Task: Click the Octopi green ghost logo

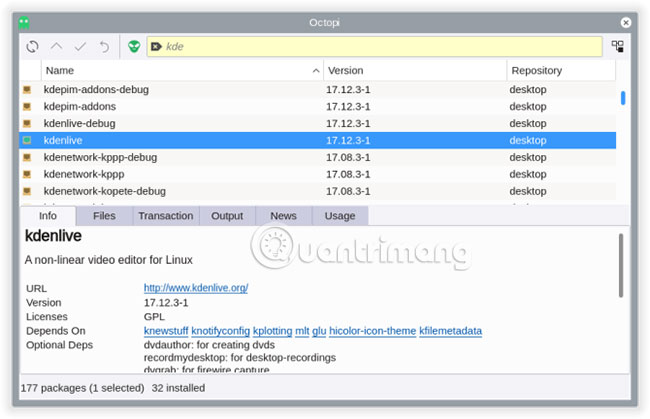Action: tap(24, 22)
